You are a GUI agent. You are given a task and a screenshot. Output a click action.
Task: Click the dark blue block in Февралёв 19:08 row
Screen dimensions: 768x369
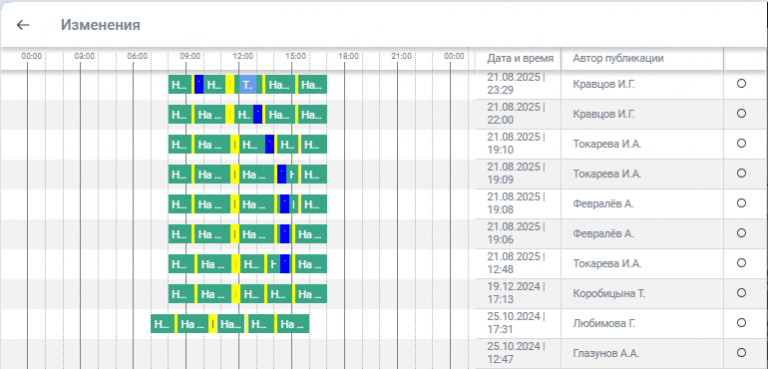coord(285,204)
